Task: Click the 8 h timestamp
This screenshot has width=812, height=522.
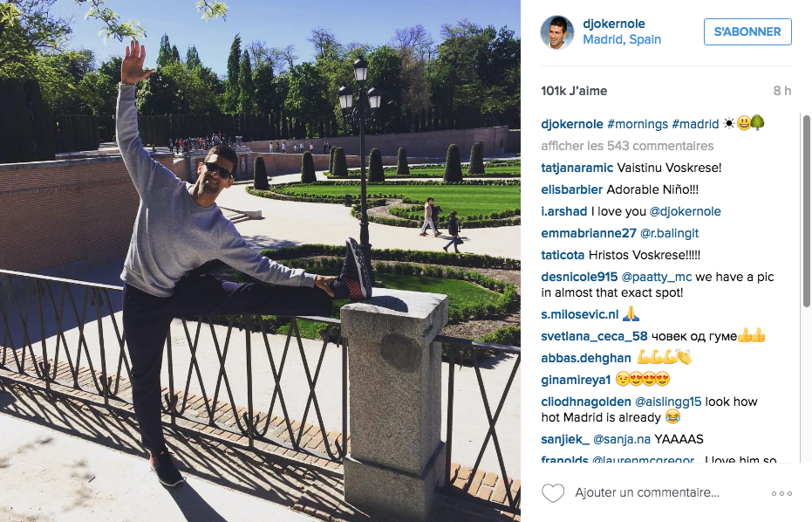Action: coord(782,91)
